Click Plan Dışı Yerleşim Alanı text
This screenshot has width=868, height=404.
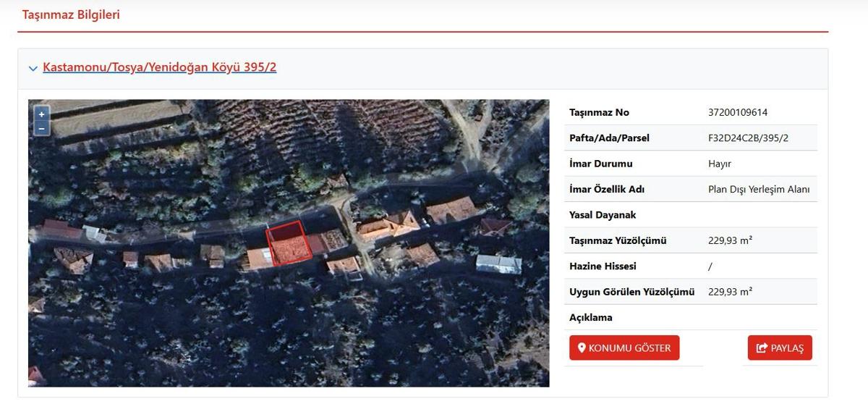click(759, 189)
